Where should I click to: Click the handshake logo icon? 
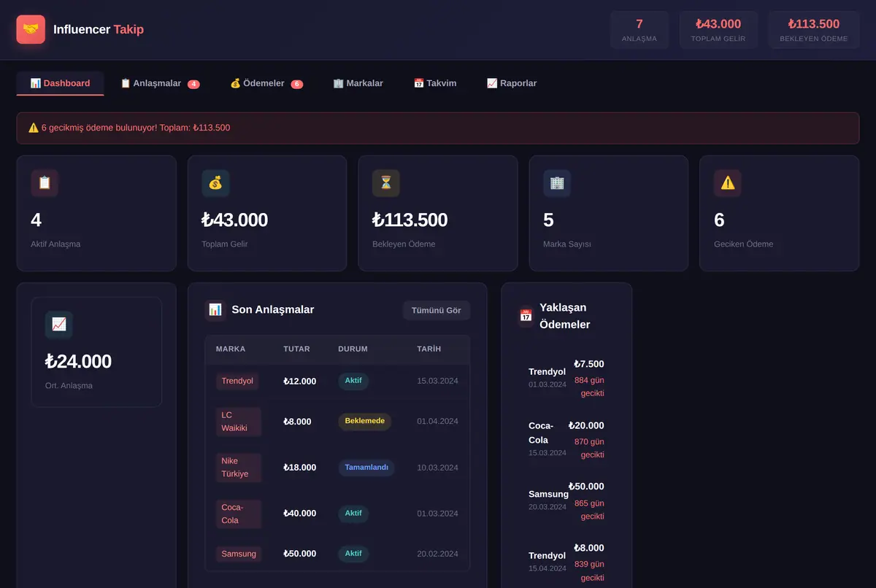pos(31,30)
